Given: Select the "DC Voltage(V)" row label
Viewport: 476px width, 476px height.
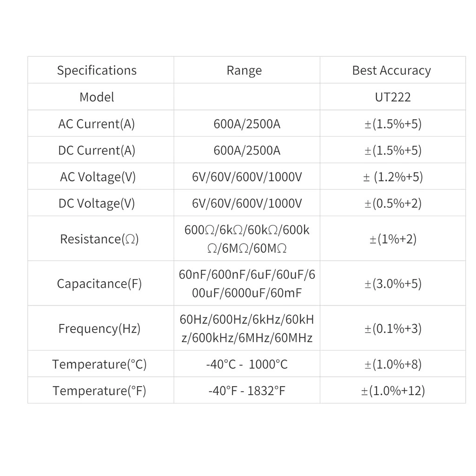Looking at the screenshot, I should tap(97, 203).
